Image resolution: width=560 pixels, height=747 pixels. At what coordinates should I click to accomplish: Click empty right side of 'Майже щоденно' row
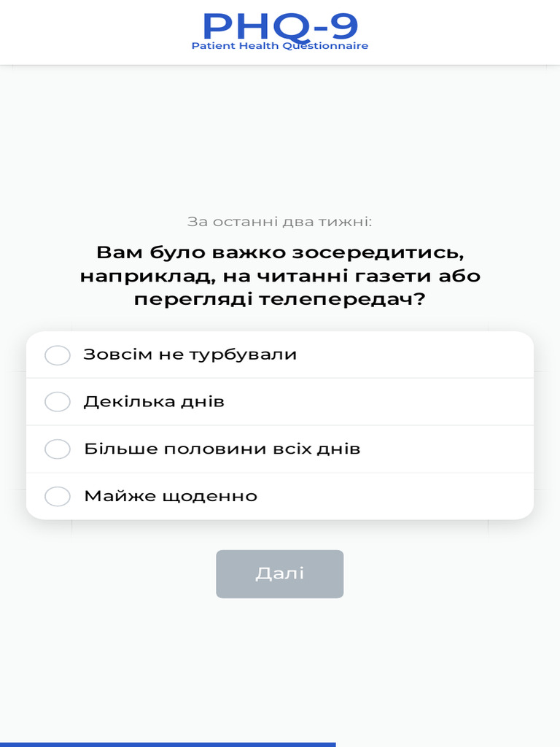click(437, 497)
